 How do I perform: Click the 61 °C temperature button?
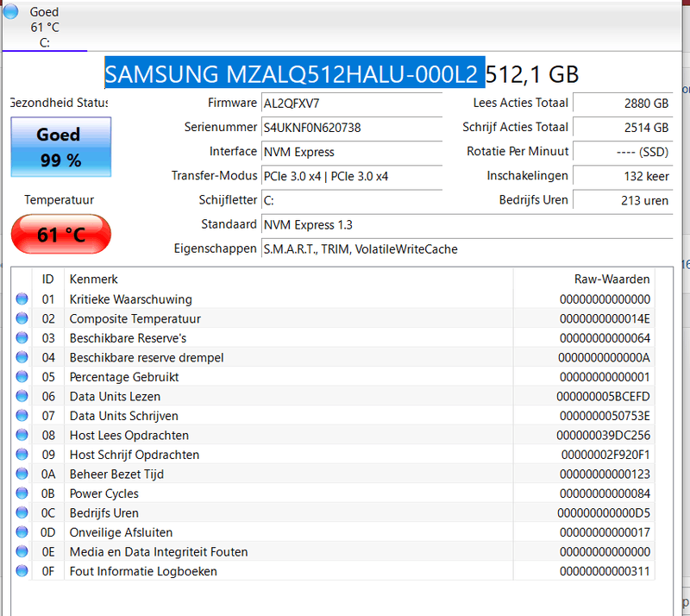pos(60,235)
